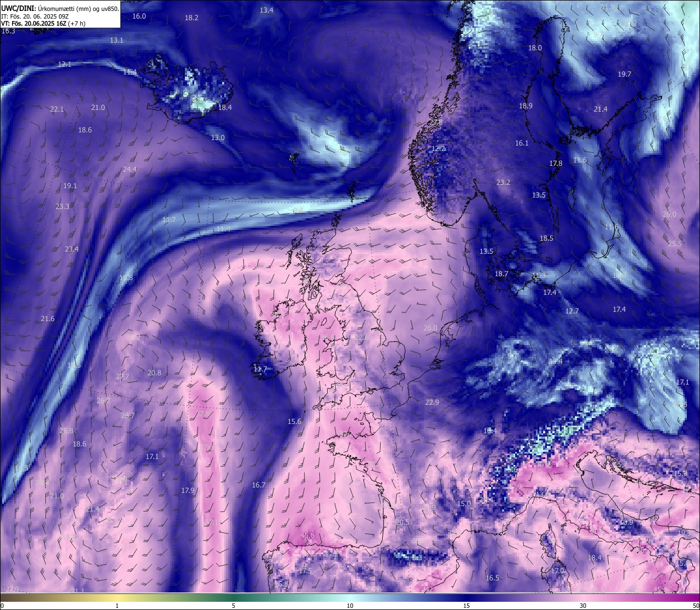Click the map value 25.5

coord(675,244)
